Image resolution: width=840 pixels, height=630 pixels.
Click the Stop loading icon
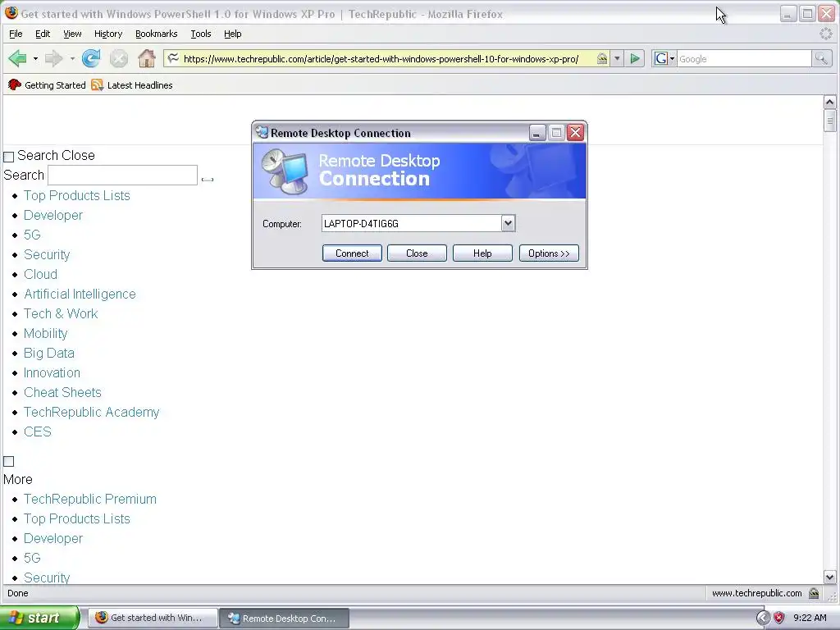[119, 58]
